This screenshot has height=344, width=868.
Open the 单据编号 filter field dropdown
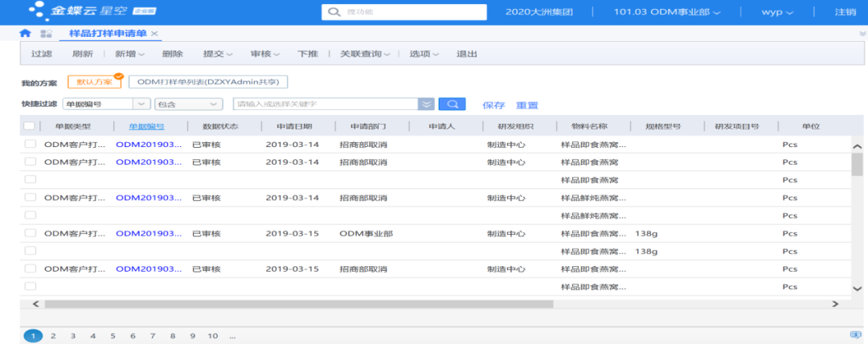[143, 104]
